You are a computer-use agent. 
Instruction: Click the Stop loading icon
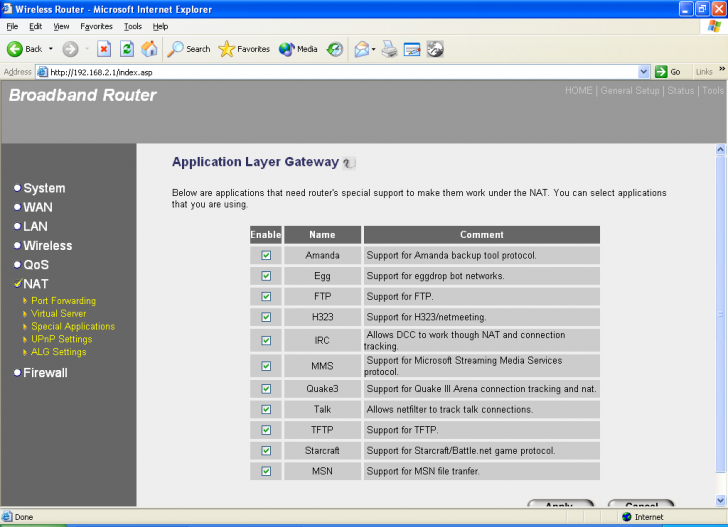pyautogui.click(x=104, y=49)
